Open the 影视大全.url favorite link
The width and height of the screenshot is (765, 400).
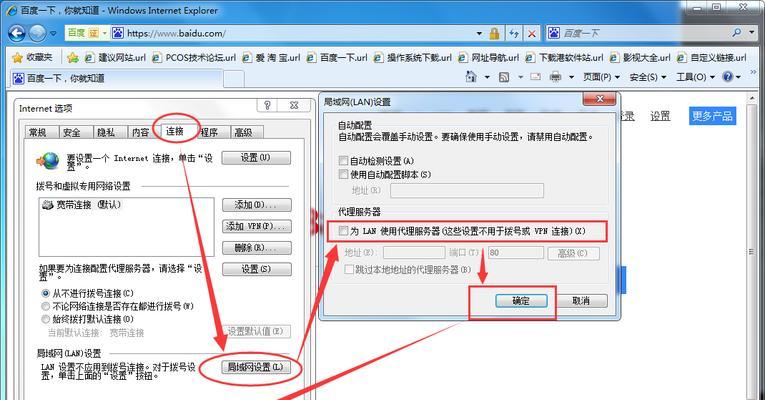tap(640, 58)
